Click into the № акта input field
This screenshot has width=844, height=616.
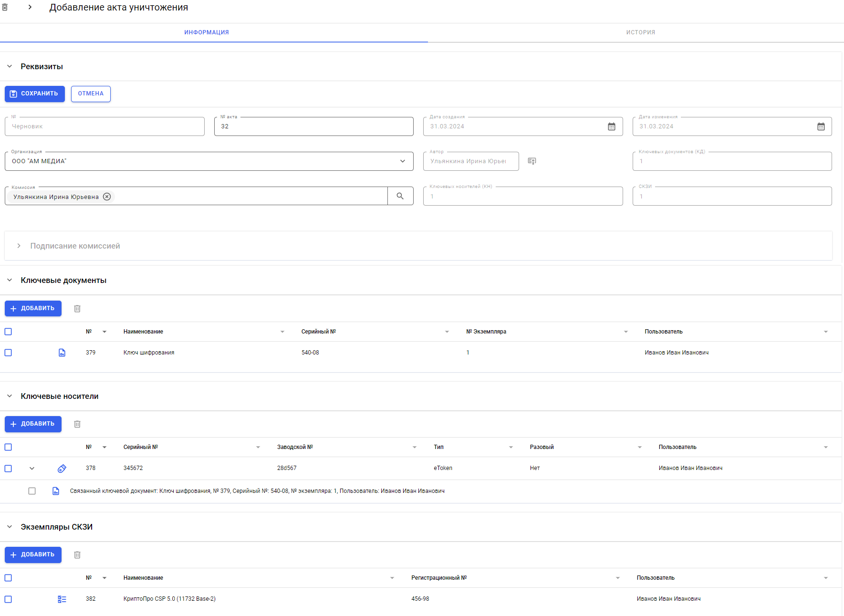[x=313, y=126]
